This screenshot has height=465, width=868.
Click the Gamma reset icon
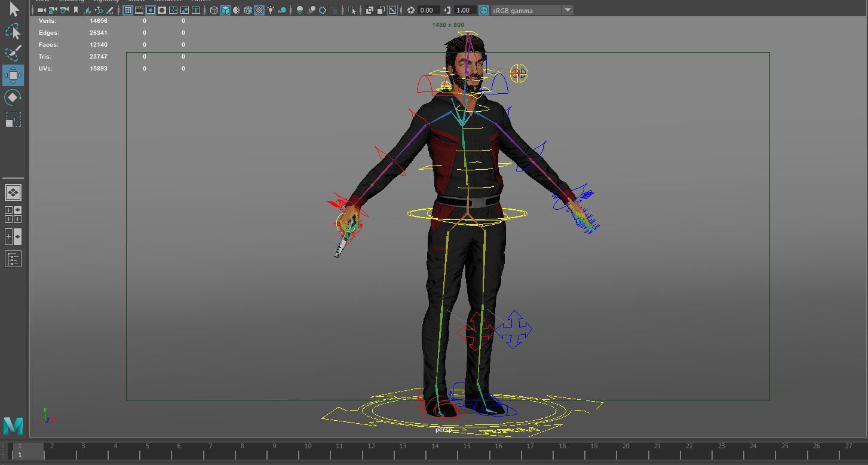point(447,10)
